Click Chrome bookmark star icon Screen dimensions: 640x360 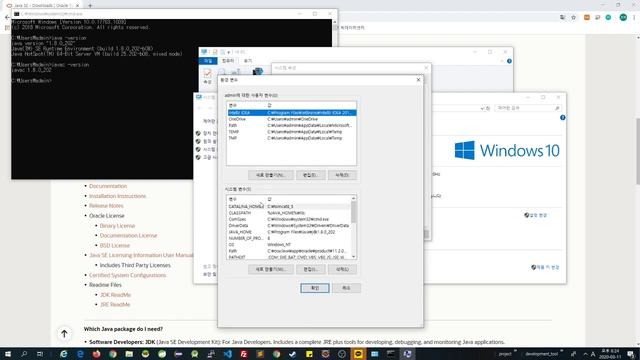[x=573, y=18]
